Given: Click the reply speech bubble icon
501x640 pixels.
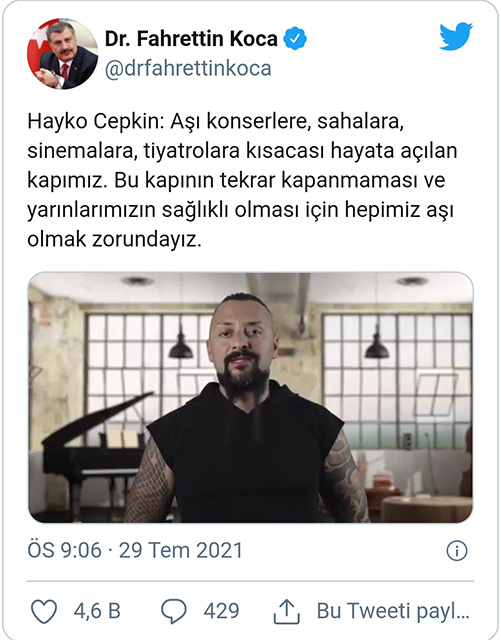Looking at the screenshot, I should point(174,611).
